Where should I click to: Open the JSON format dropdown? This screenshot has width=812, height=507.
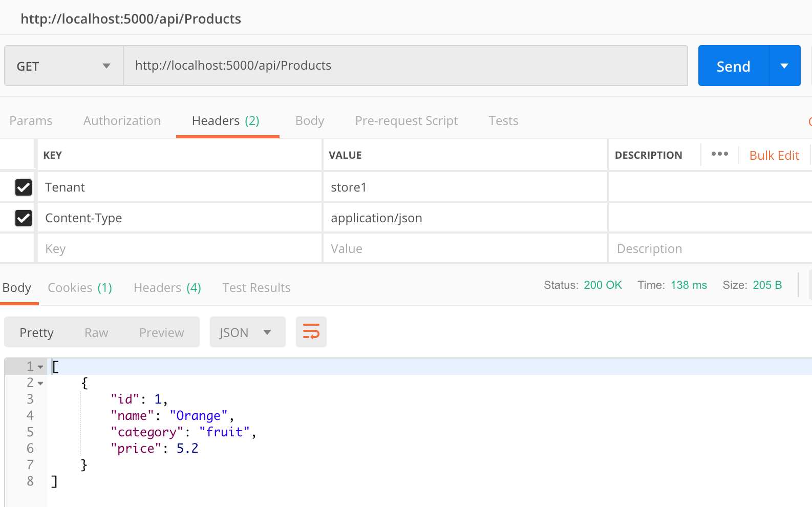tap(248, 332)
